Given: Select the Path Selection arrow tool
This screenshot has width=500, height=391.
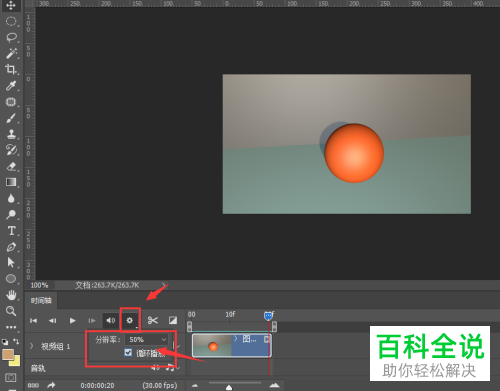Looking at the screenshot, I should [11, 263].
